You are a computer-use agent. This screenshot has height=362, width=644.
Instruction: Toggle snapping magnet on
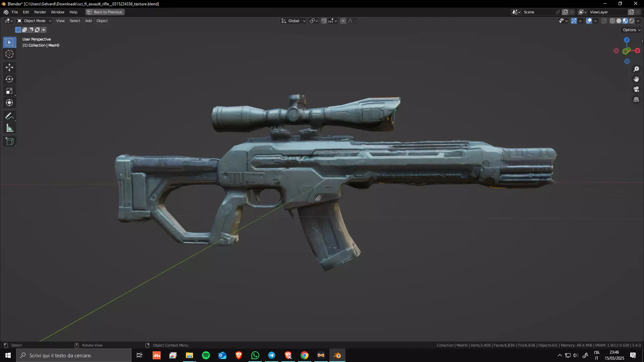pyautogui.click(x=324, y=21)
